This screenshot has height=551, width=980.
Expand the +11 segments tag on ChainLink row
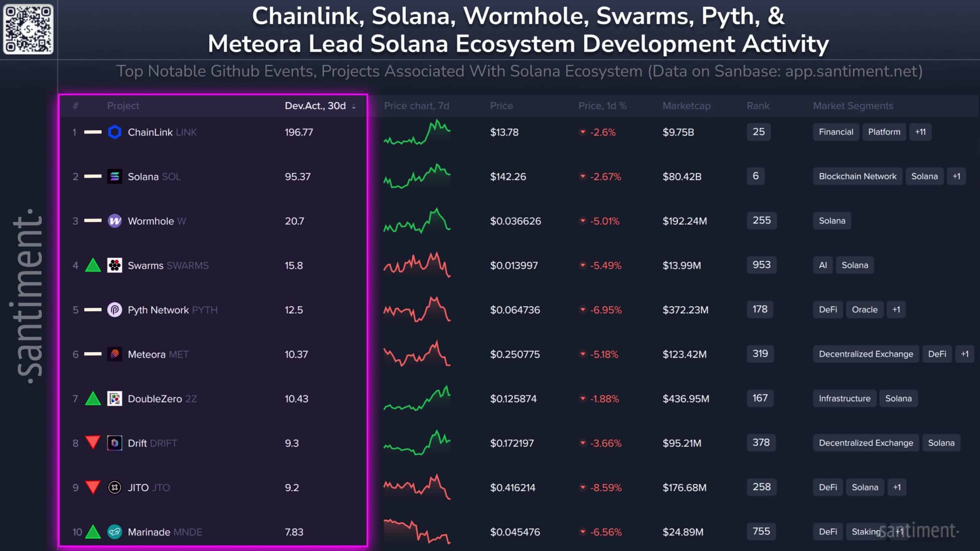(x=920, y=132)
